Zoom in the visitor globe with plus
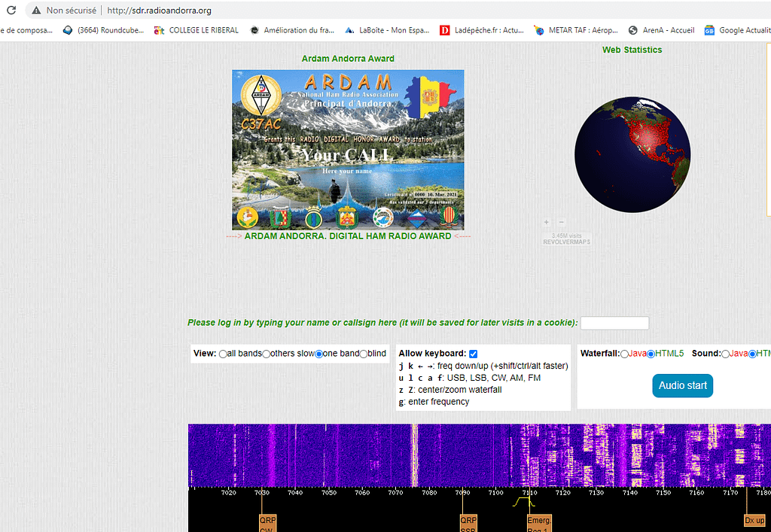Image resolution: width=771 pixels, height=532 pixels. (547, 223)
